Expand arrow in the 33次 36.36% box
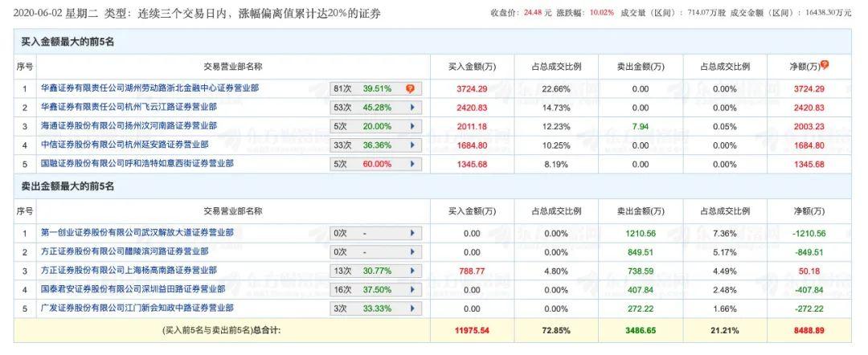The height and width of the screenshot is (355, 868). 412,145
